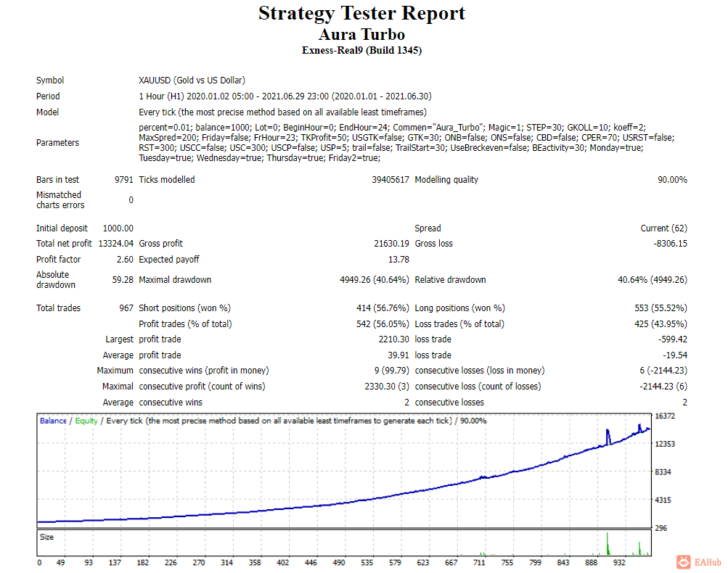Click the 4315 chart axis value

pyautogui.click(x=663, y=500)
